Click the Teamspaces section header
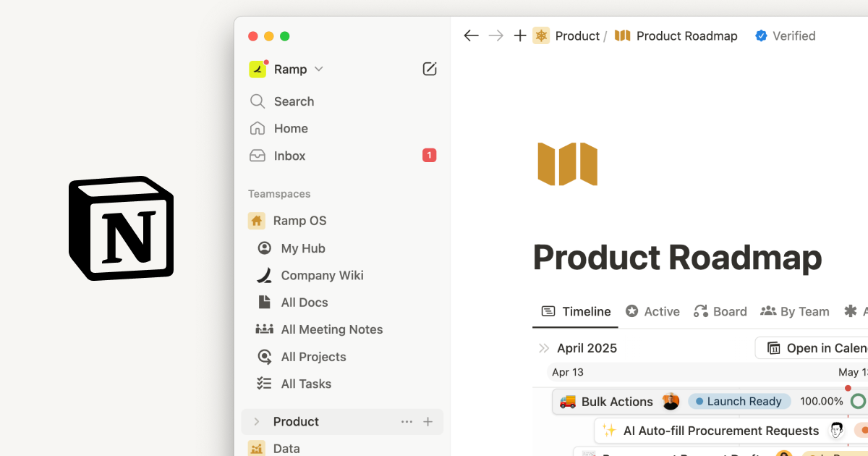Viewport: 868px width, 456px height. click(x=279, y=194)
